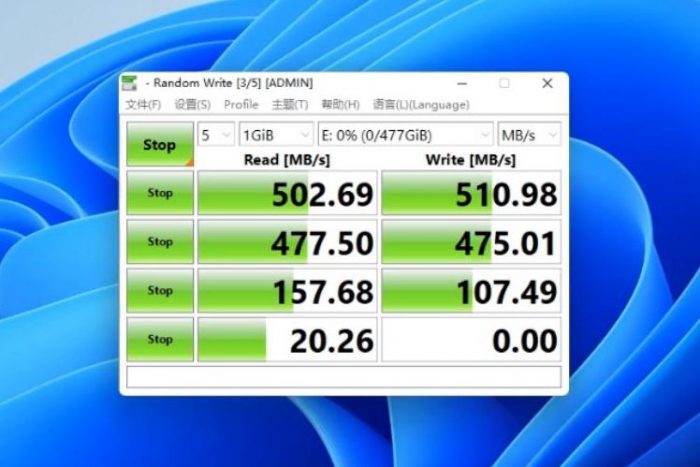
Task: Open the 主题(T) theme menu
Action: point(290,104)
